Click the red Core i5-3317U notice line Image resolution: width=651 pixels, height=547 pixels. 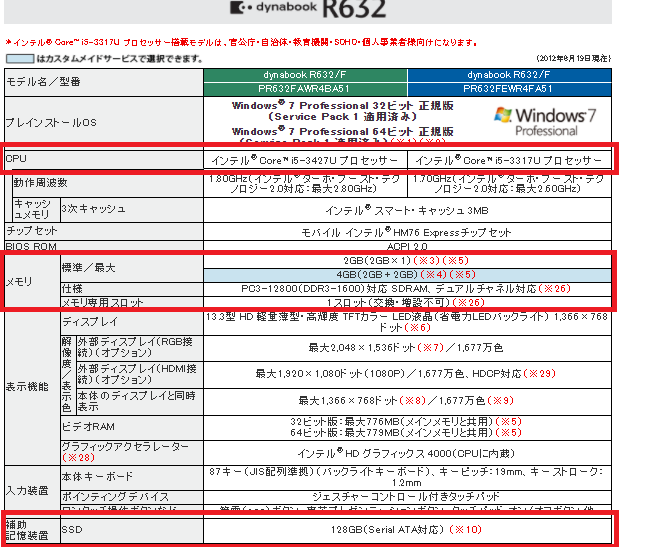pos(241,42)
